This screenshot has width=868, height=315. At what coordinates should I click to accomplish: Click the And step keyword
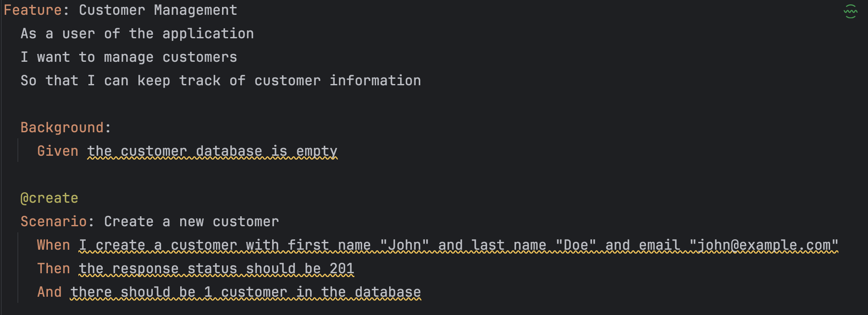[x=49, y=292]
